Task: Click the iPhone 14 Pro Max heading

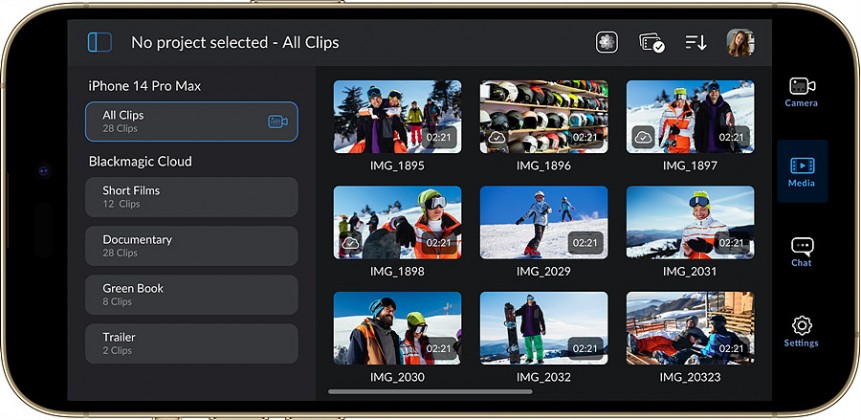Action: coord(145,86)
